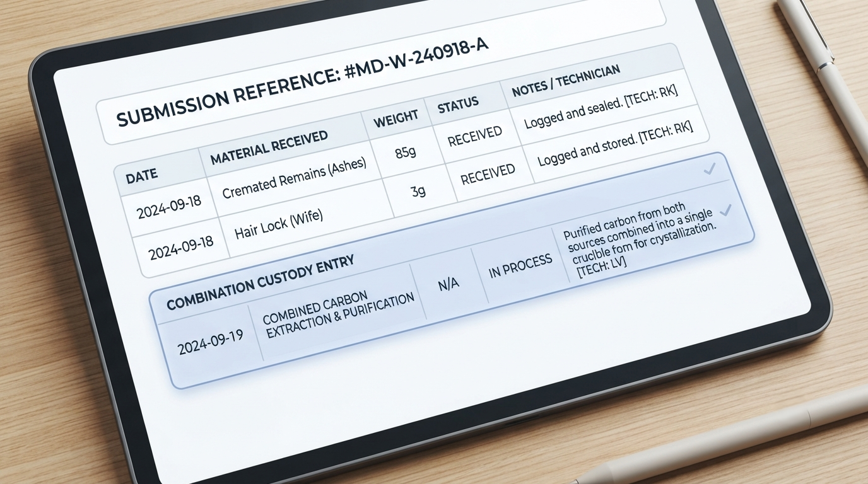The height and width of the screenshot is (484, 868).
Task: Select the N/A weight cell
Action: pyautogui.click(x=448, y=284)
